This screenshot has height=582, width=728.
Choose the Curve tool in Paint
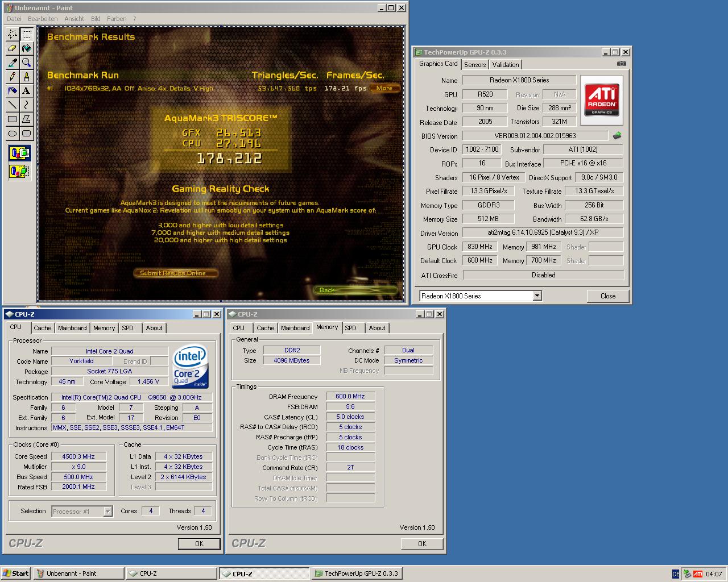[26, 105]
